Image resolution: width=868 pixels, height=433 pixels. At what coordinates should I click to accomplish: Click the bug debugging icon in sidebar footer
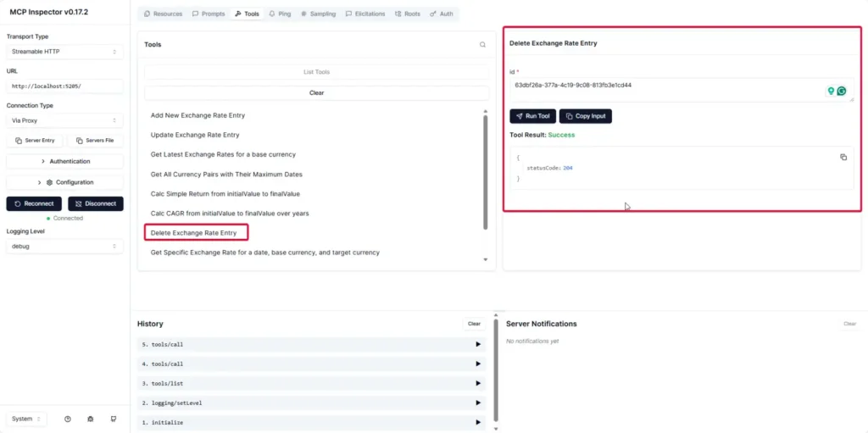[90, 419]
